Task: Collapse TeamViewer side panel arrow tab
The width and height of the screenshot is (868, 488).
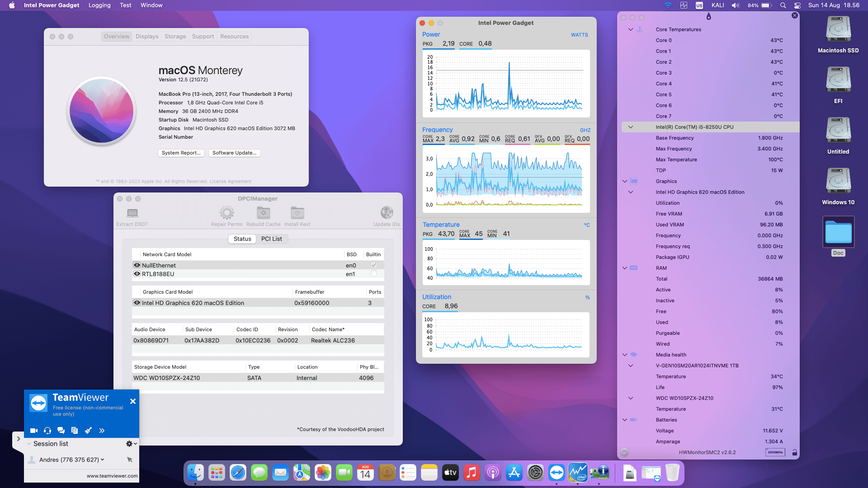Action: (x=18, y=439)
